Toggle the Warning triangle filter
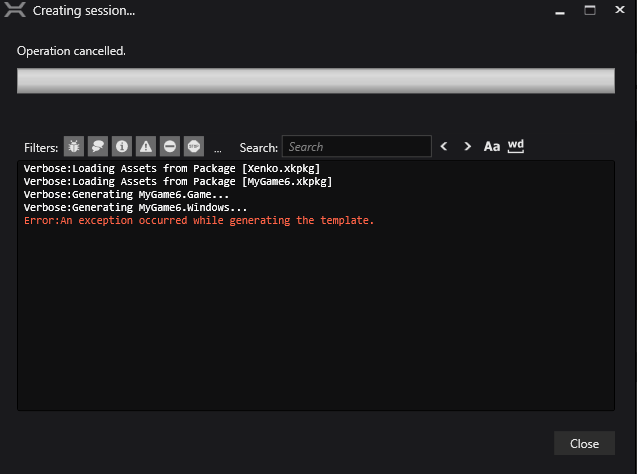 pyautogui.click(x=146, y=146)
